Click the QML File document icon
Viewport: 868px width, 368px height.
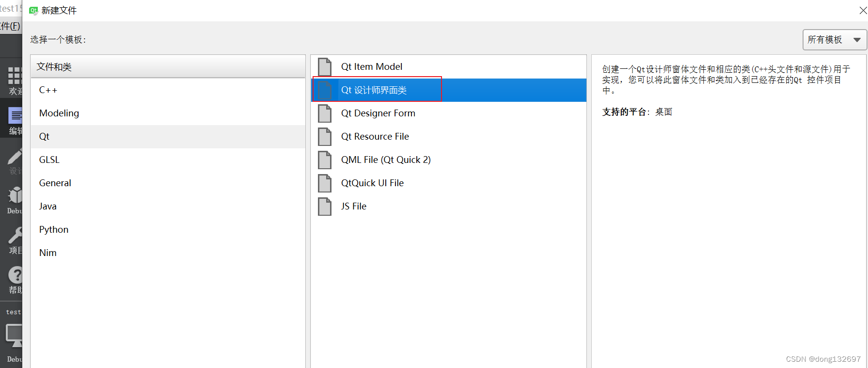[x=325, y=160]
